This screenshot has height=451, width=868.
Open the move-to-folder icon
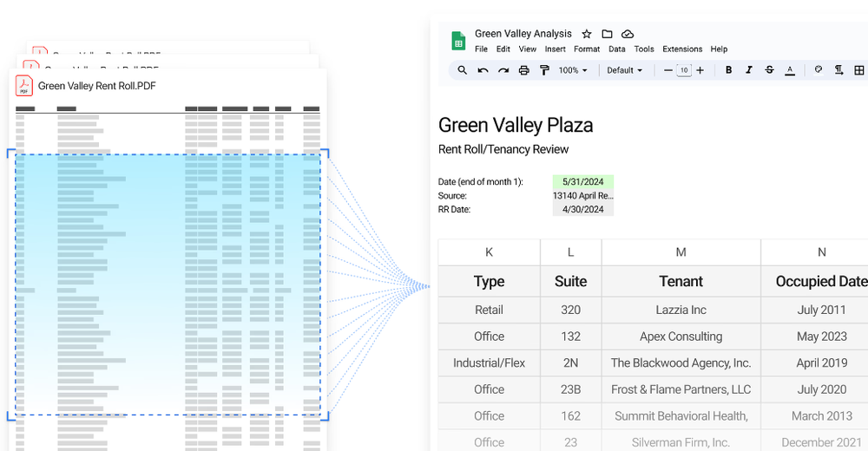click(x=607, y=34)
